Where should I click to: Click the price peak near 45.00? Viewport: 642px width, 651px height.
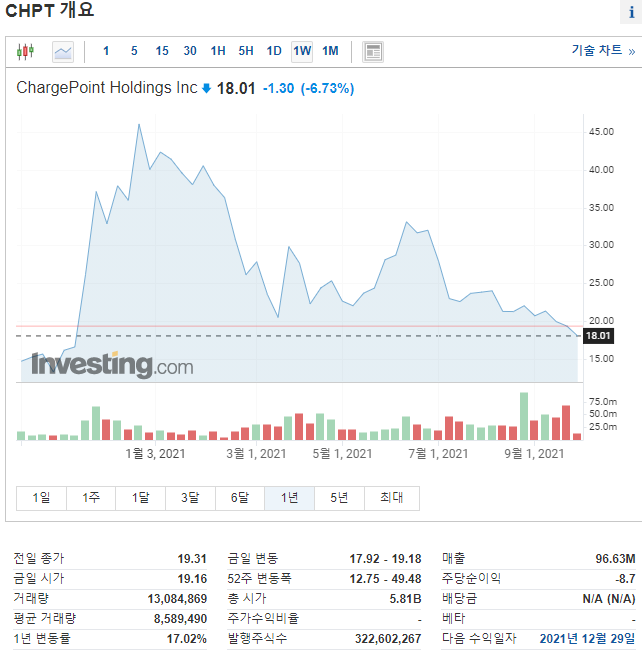(139, 124)
